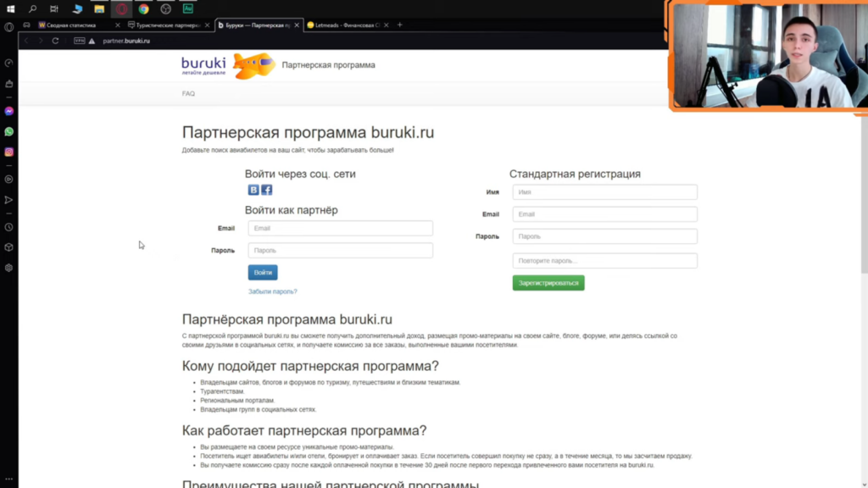Close the 'Туристические партнерки' tab
The height and width of the screenshot is (488, 868).
point(207,25)
